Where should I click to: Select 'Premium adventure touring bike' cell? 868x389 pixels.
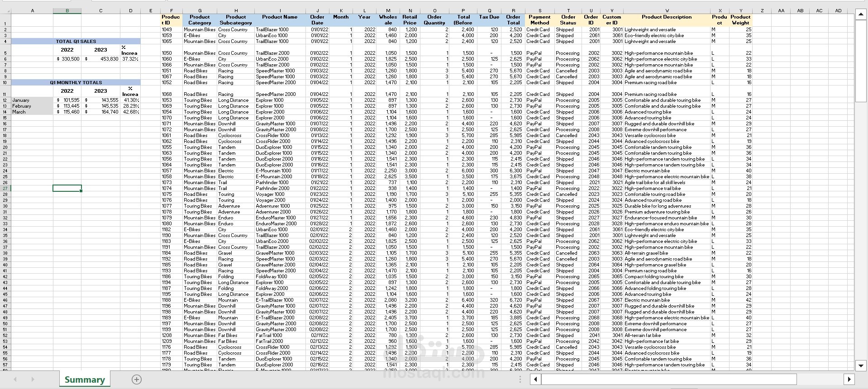[x=667, y=212]
